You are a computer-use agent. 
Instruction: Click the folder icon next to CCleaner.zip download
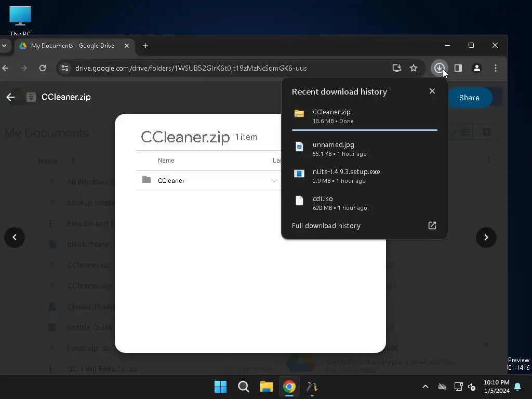[299, 114]
